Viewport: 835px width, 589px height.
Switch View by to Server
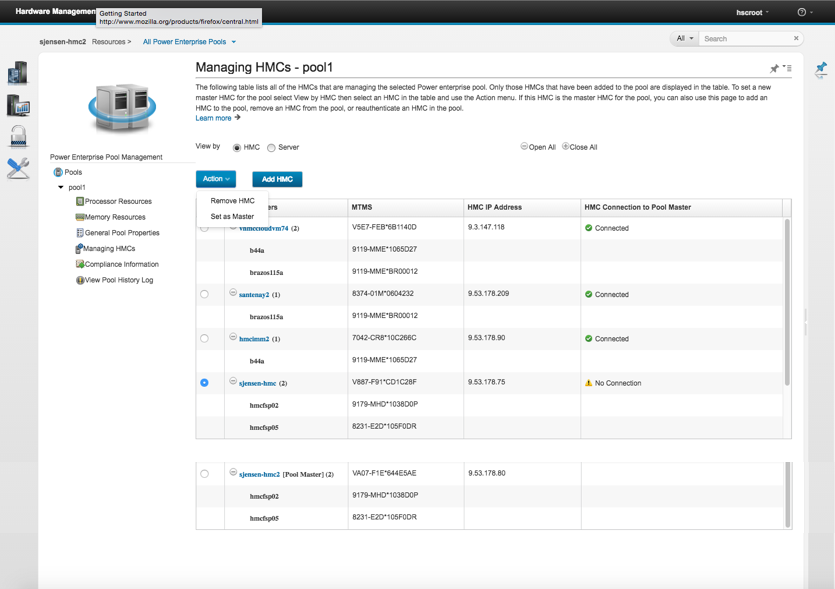tap(272, 146)
